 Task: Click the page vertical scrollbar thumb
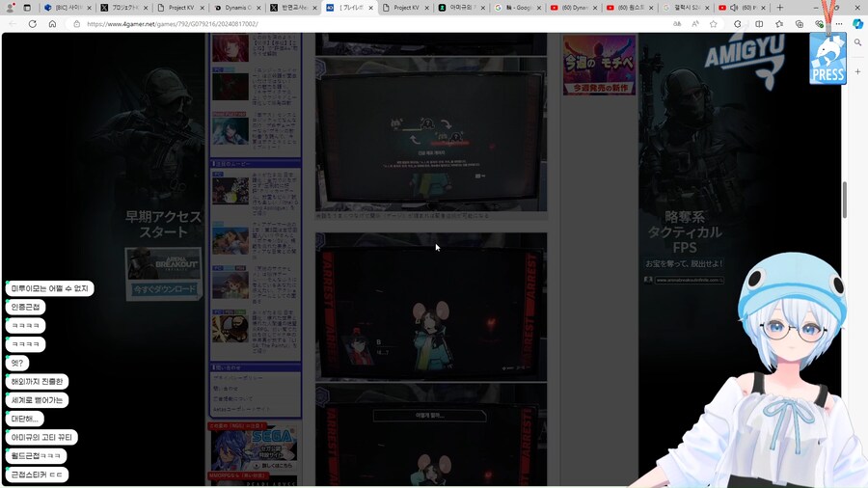845,198
